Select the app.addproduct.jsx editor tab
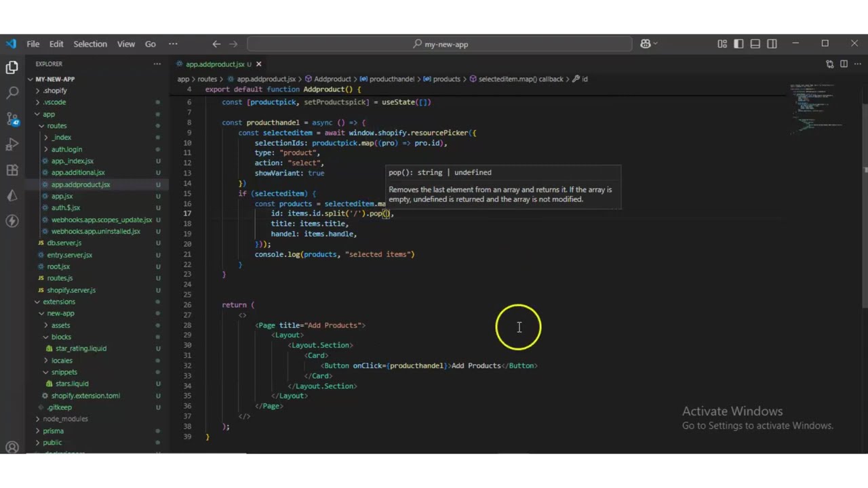The height and width of the screenshot is (488, 868). [218, 64]
